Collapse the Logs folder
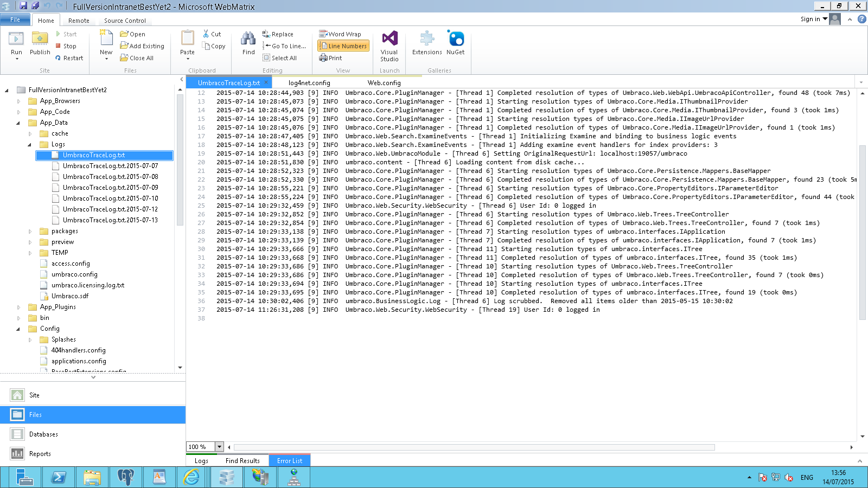This screenshot has width=868, height=488. [x=30, y=144]
